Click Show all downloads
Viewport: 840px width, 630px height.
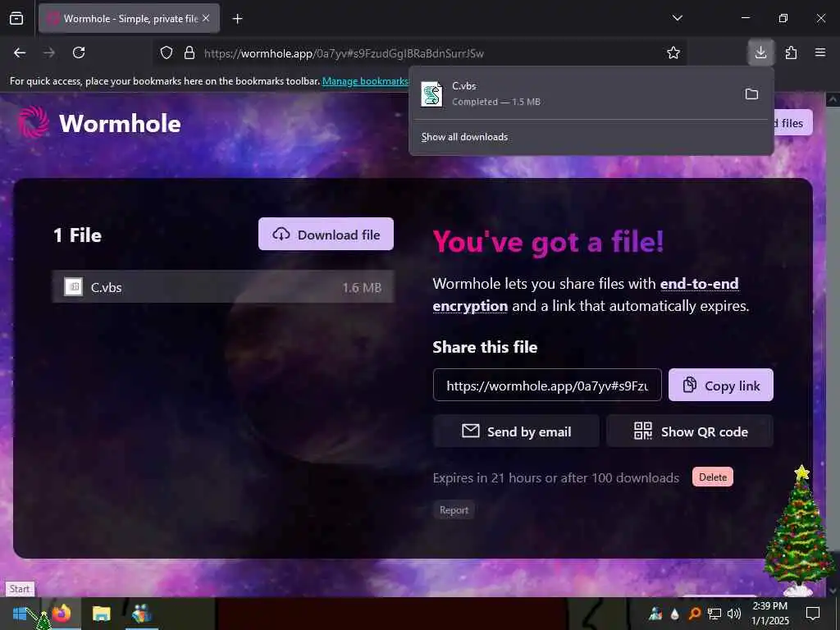[x=464, y=137]
